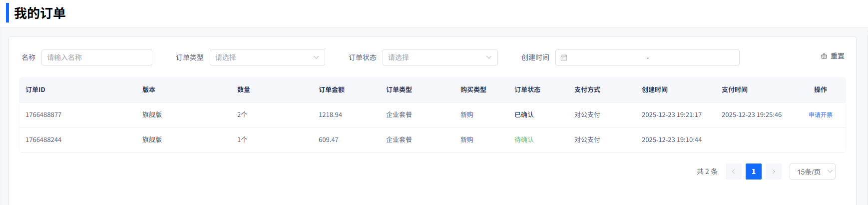Viewport: 868px width, 205px height.
Task: Open the 15条/页 page size selector
Action: click(812, 171)
